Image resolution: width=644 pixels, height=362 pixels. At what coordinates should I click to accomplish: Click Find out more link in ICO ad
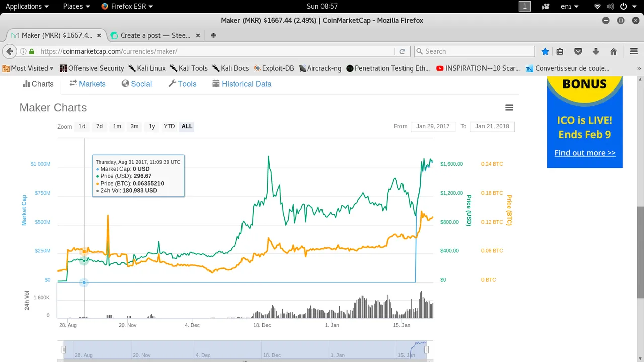tap(585, 153)
